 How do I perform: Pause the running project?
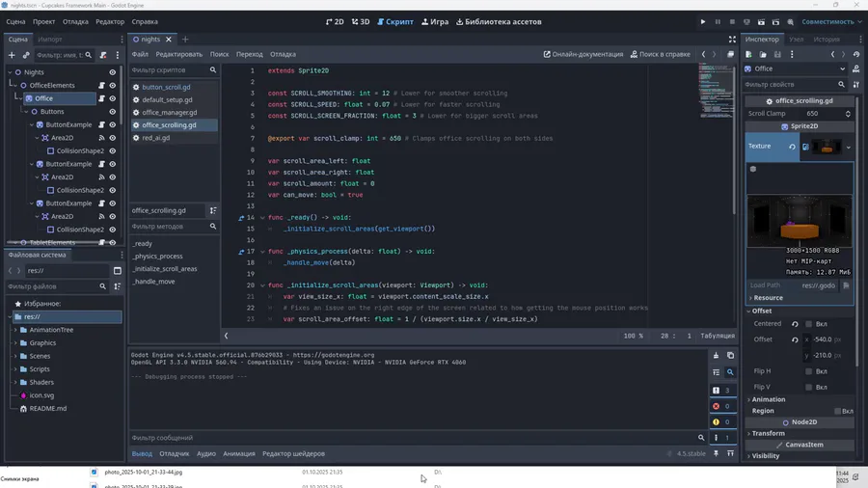[x=718, y=22]
